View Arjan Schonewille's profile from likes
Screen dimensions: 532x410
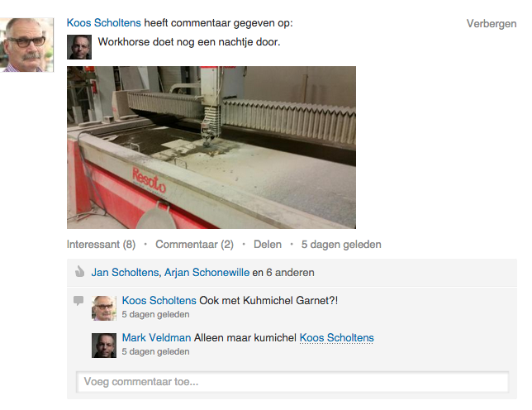pyautogui.click(x=207, y=272)
